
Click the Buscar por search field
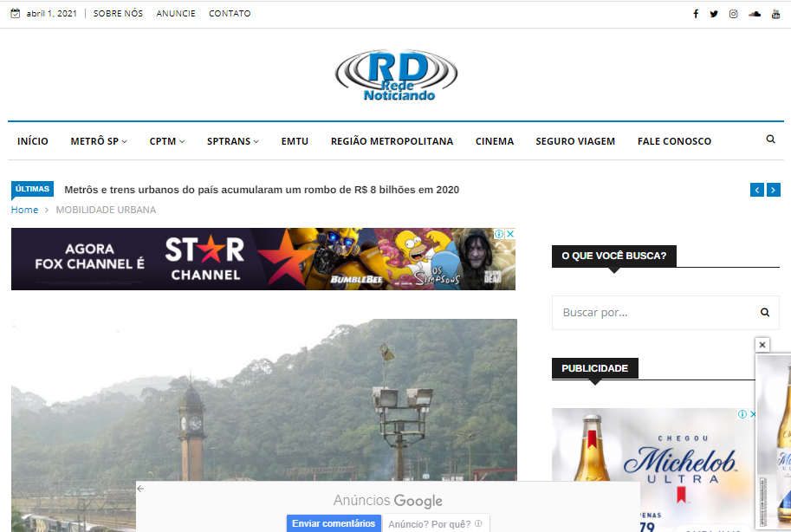(x=650, y=313)
